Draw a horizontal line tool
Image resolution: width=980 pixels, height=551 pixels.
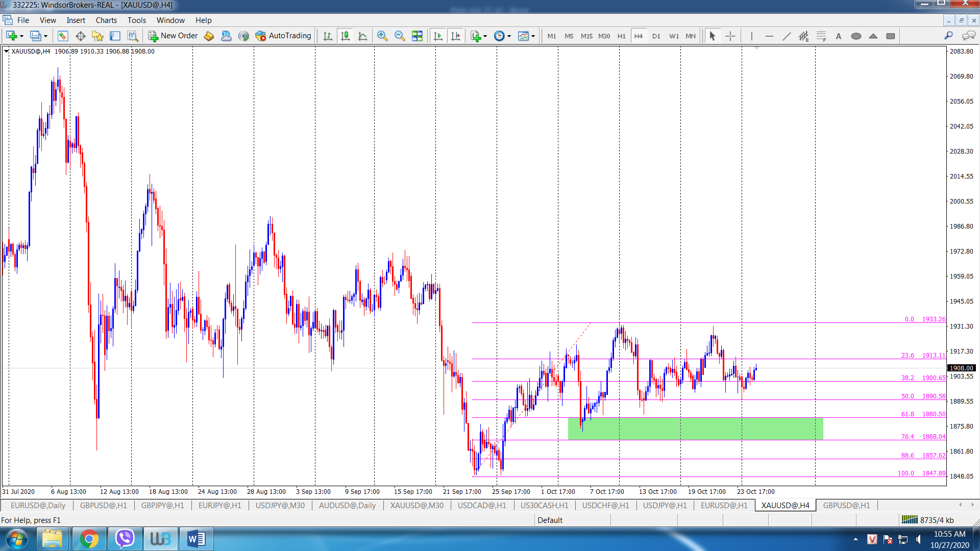769,36
